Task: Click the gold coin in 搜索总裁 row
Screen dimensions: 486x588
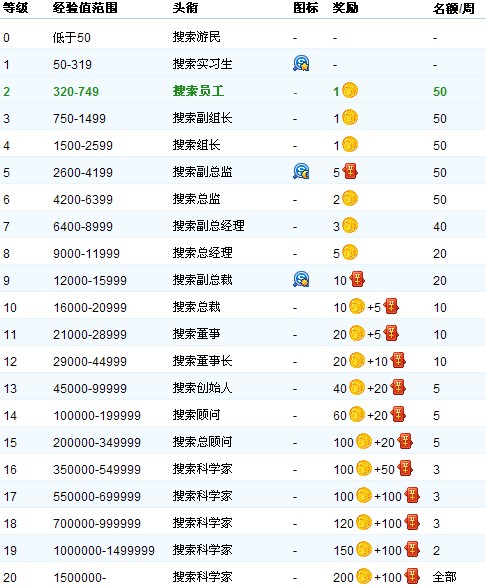Action: point(357,306)
